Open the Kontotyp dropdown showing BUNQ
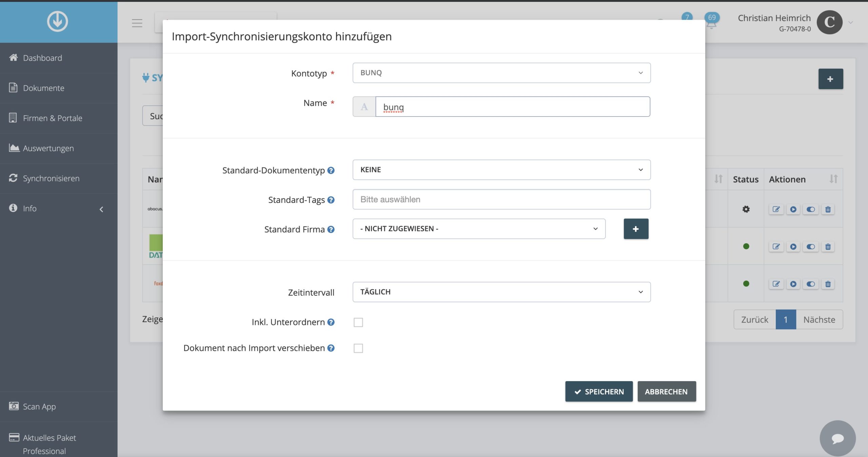Screen dimensions: 868x457 click(x=501, y=73)
